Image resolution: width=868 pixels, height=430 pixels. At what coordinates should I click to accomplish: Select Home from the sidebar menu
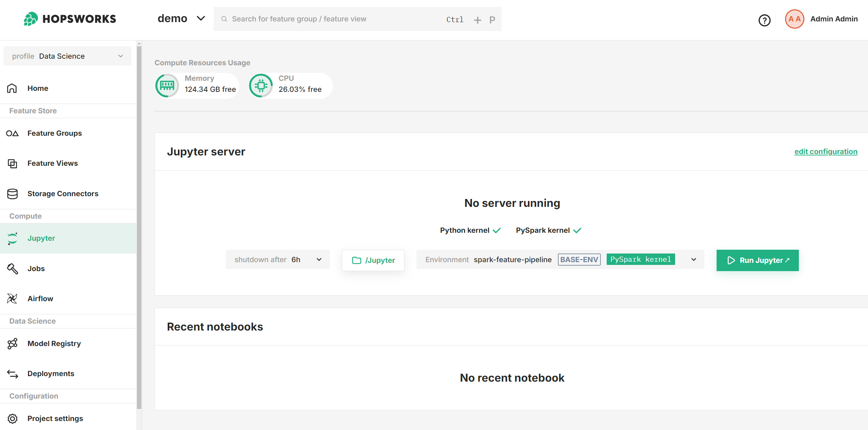[37, 88]
